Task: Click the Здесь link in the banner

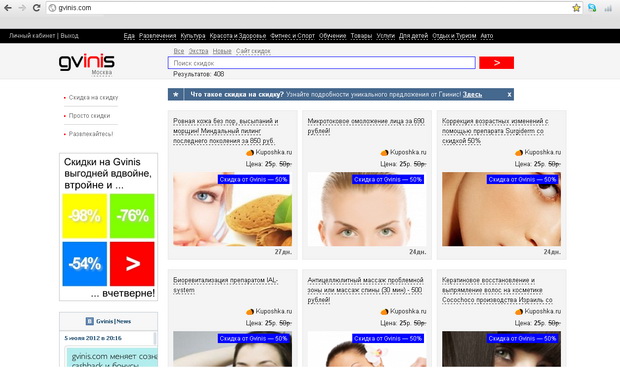Action: click(x=472, y=94)
